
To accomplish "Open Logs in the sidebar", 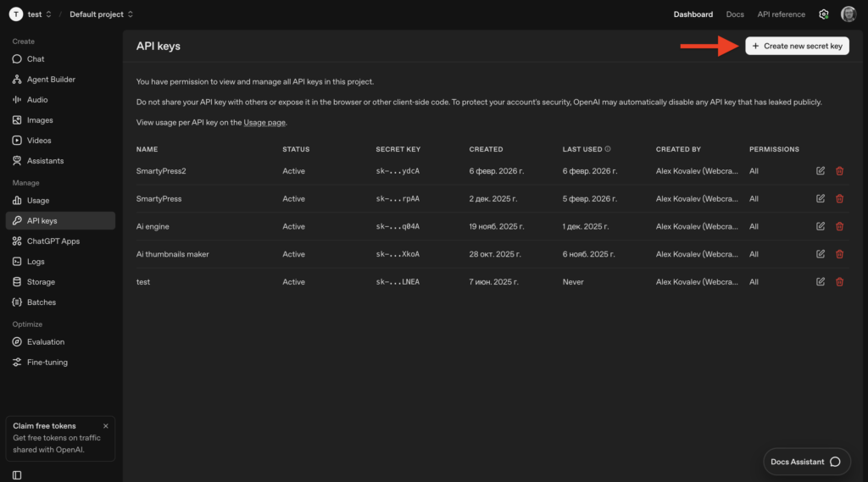I will (x=60, y=262).
